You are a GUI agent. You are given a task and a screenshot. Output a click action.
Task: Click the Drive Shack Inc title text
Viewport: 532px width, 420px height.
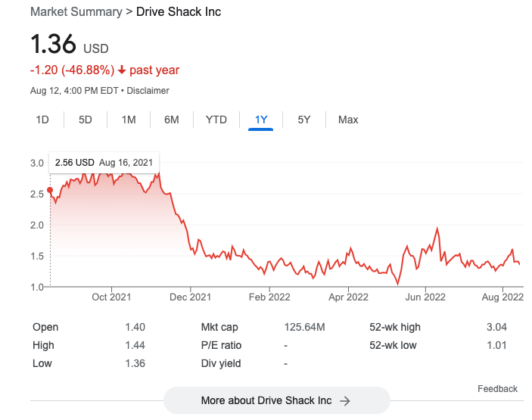(x=179, y=12)
